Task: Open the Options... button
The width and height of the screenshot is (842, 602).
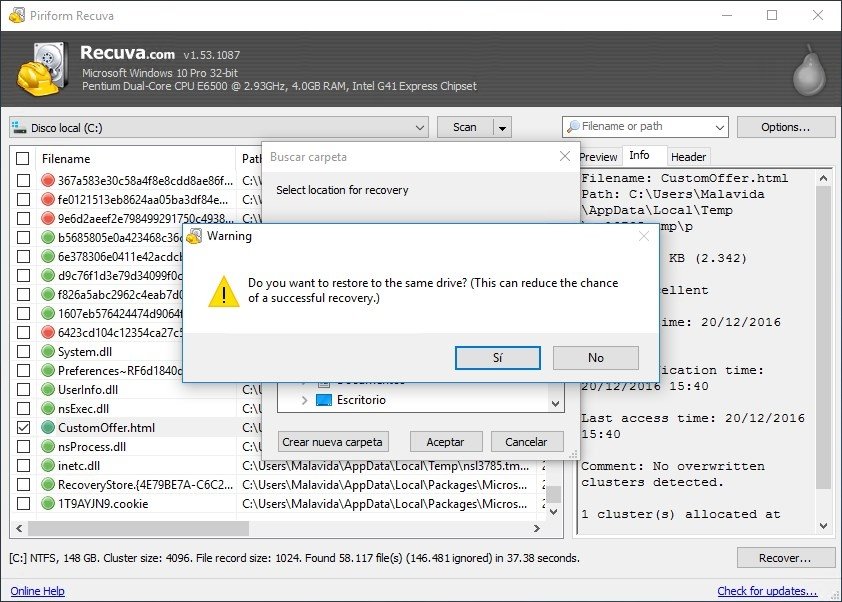Action: pos(786,127)
